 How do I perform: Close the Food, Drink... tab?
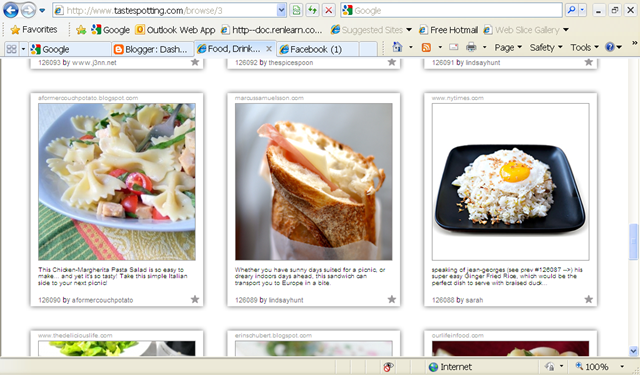pyautogui.click(x=269, y=49)
